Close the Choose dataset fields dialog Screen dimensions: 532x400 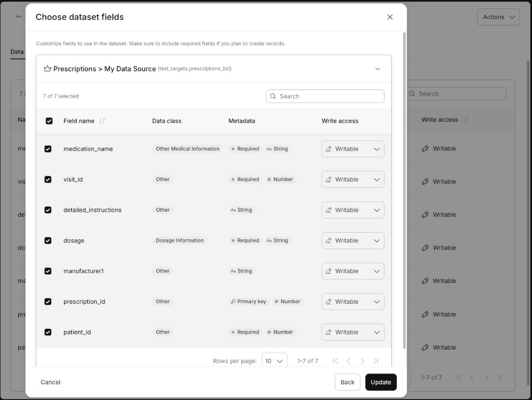(390, 17)
